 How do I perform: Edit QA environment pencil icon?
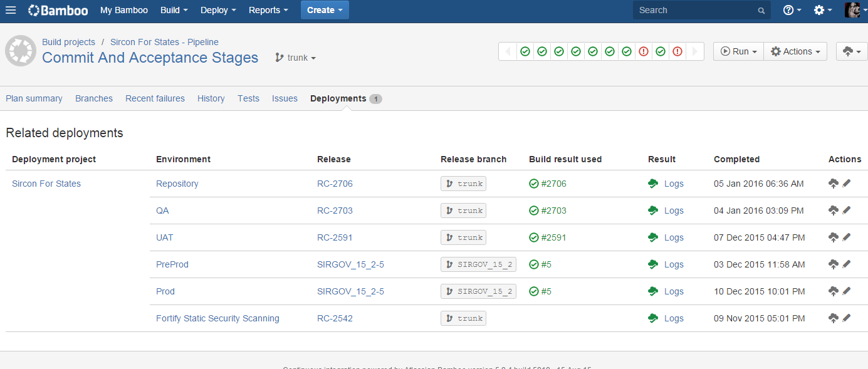(847, 210)
